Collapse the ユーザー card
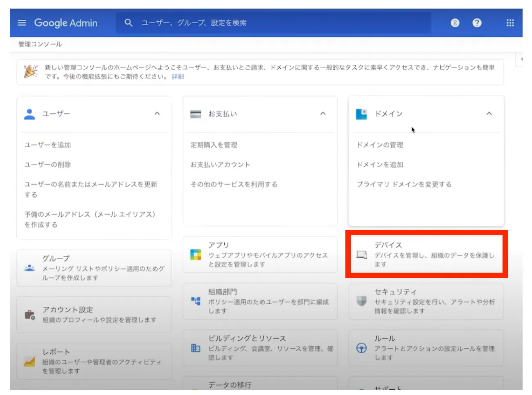Screen dimensions: 532x395 [x=157, y=114]
